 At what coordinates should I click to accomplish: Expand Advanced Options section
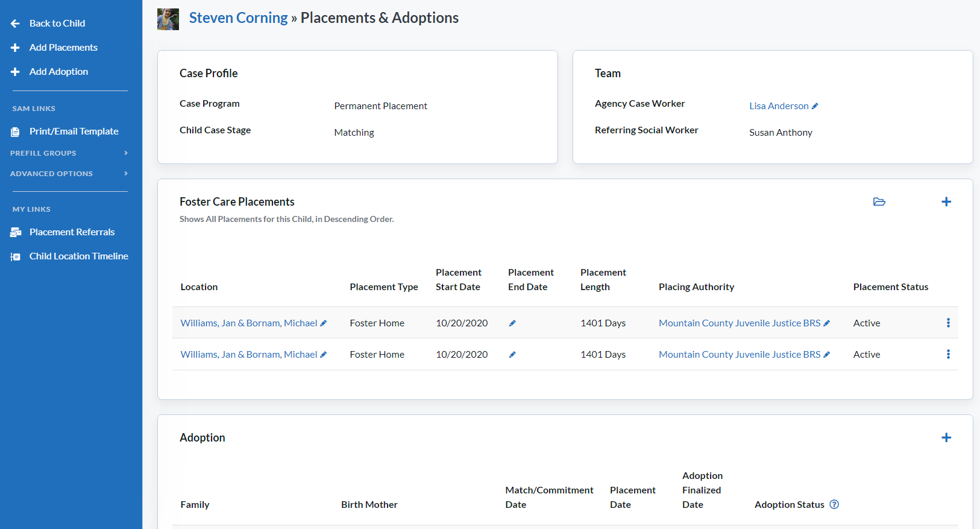(69, 174)
